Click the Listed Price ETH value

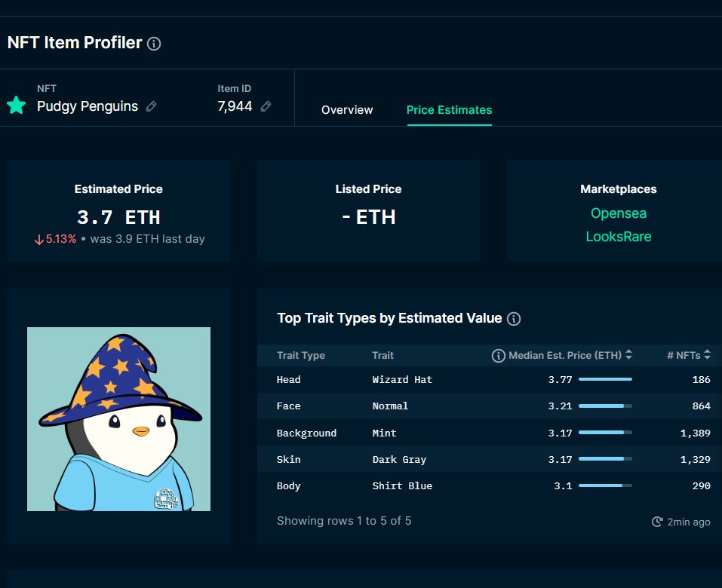(368, 217)
